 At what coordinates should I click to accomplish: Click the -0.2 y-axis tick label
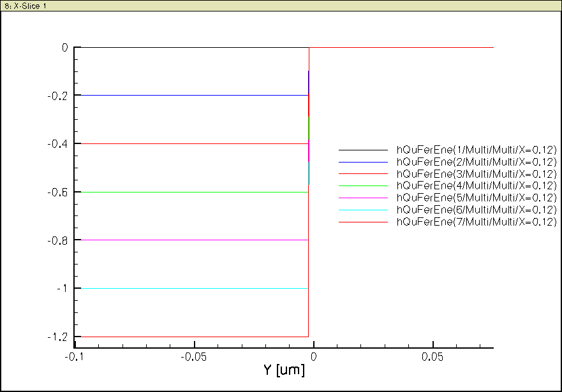click(57, 96)
